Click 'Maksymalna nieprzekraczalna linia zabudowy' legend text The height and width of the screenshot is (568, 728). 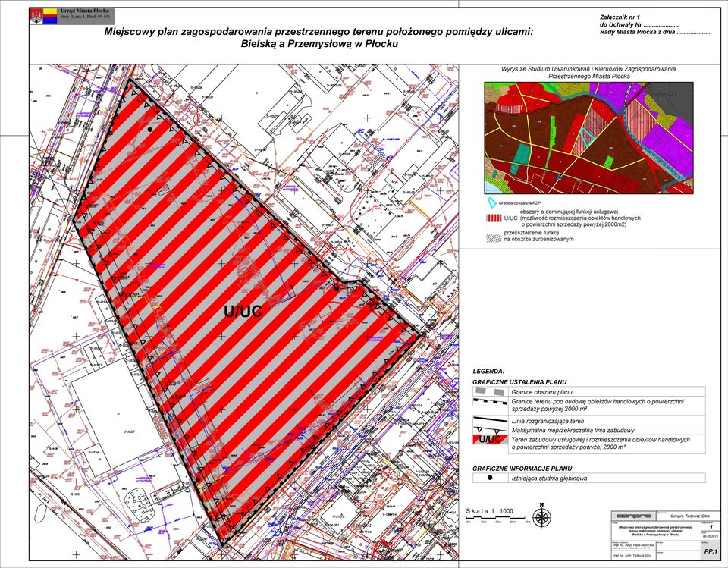[x=573, y=431]
